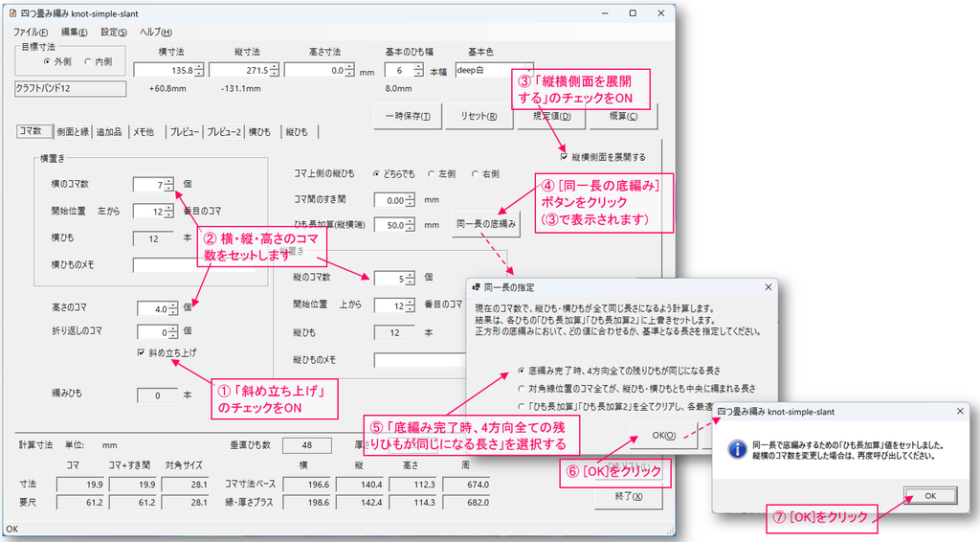Close the knot-simple-slant message box
Viewport: 980px width, 542px height.
pyautogui.click(x=960, y=411)
